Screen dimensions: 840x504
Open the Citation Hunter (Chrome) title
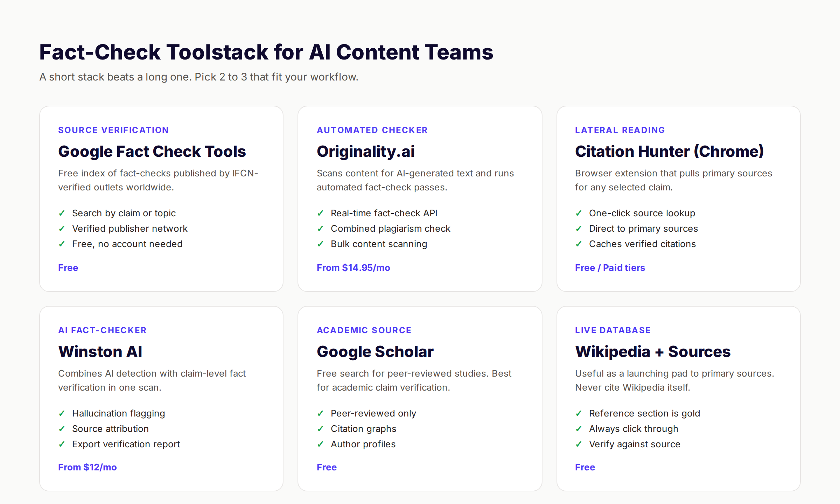pyautogui.click(x=669, y=152)
